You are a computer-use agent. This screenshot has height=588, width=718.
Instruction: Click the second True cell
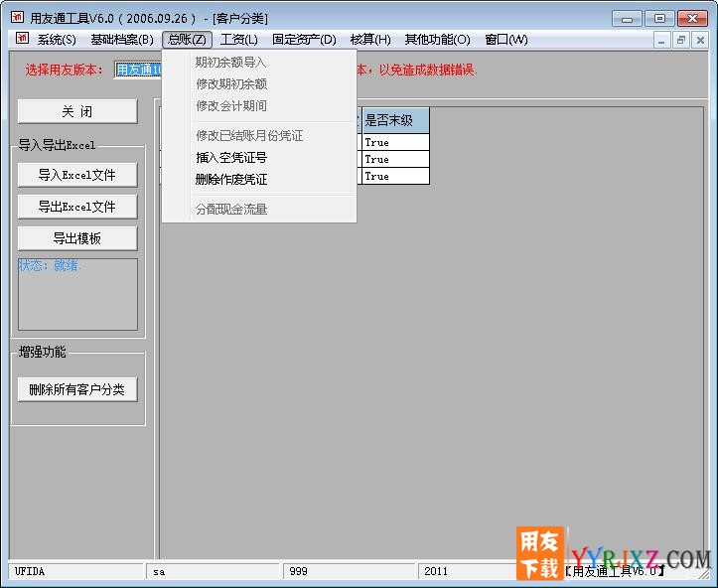click(x=395, y=159)
